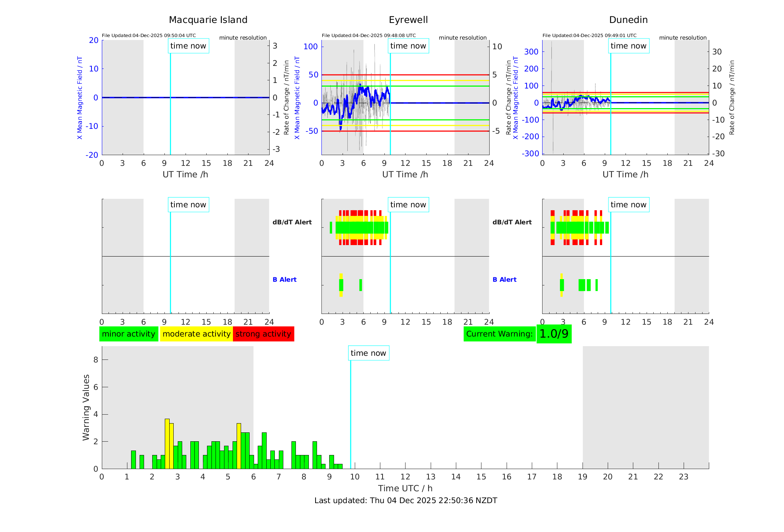Viewport: 784px width, 532px height.
Task: Click the Current Warning label
Action: click(499, 334)
